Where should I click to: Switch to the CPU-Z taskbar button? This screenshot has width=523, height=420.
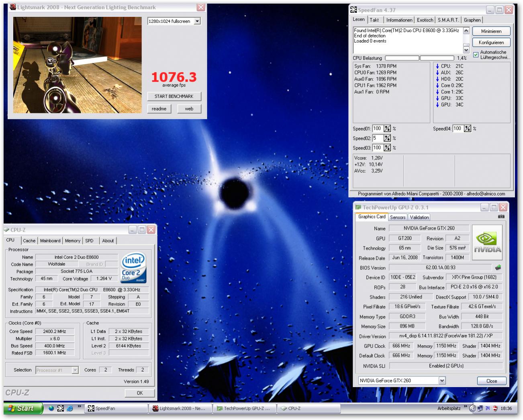pos(308,408)
